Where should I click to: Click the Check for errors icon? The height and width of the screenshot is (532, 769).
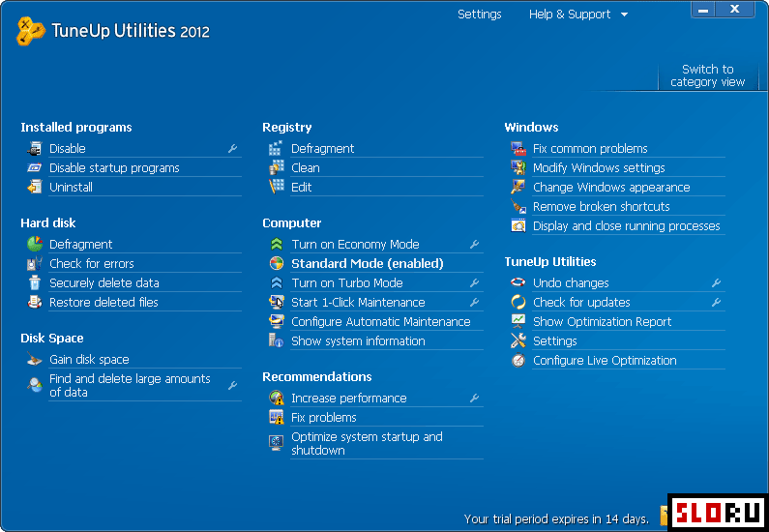click(x=34, y=263)
